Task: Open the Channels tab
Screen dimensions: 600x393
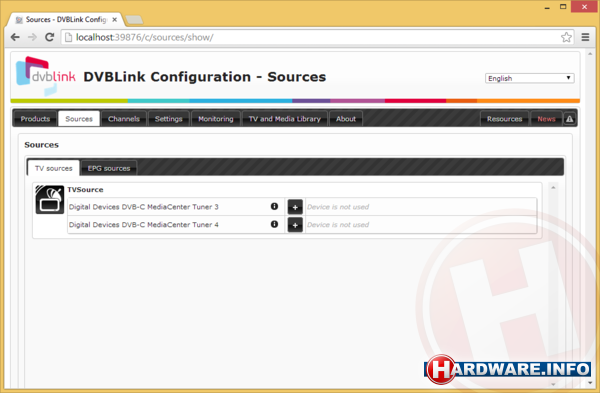Action: click(124, 119)
